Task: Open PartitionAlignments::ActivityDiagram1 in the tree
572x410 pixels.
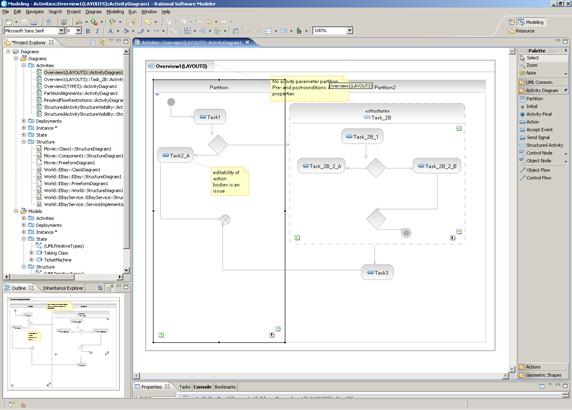Action: (80, 93)
